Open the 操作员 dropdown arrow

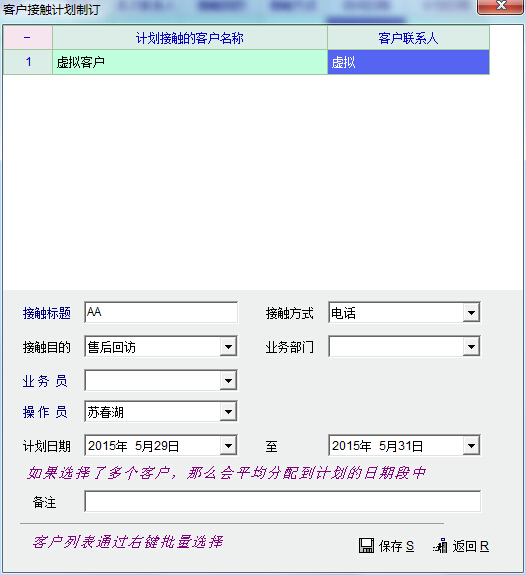click(228, 412)
